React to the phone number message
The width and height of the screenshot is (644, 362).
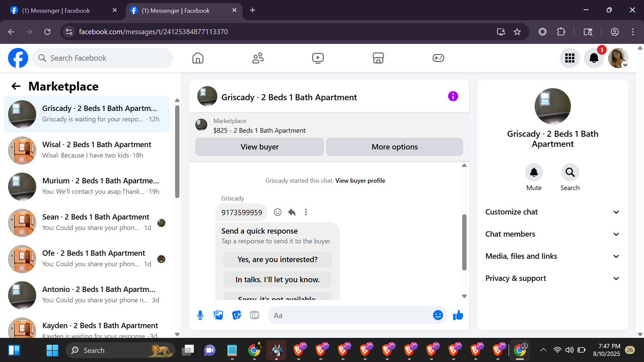point(277,212)
